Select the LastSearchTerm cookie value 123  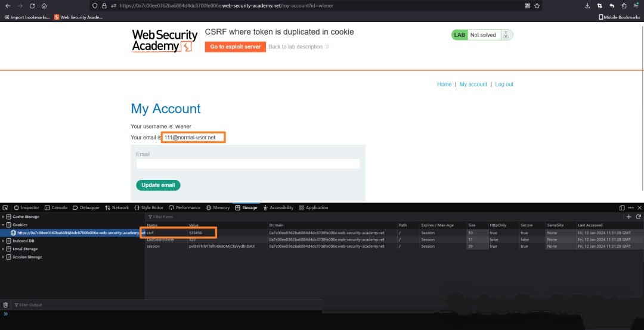click(192, 239)
